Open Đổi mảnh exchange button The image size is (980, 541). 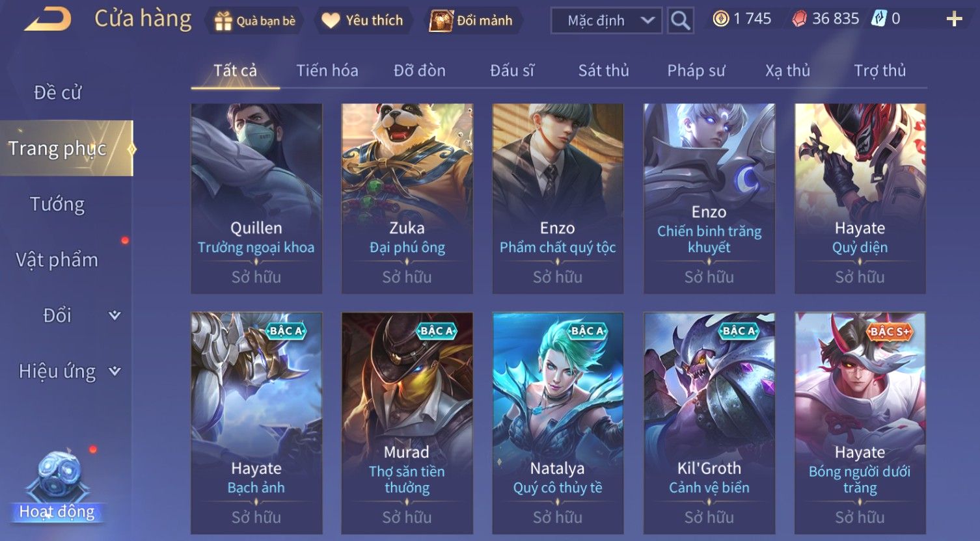[472, 21]
